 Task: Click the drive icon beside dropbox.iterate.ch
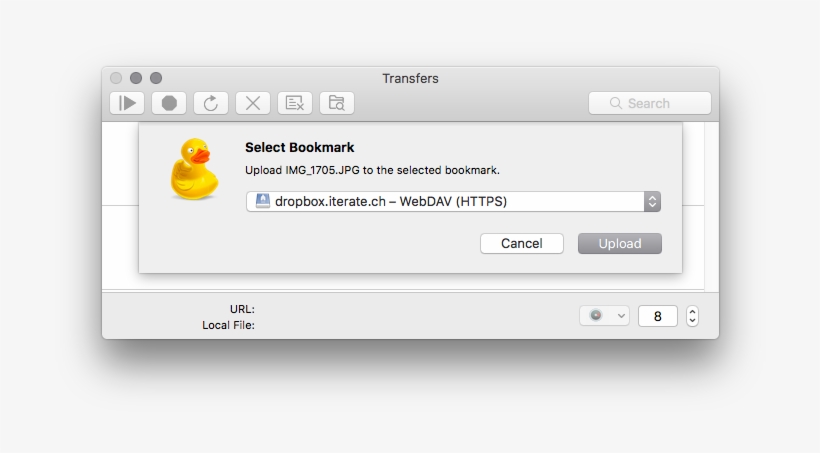[262, 201]
